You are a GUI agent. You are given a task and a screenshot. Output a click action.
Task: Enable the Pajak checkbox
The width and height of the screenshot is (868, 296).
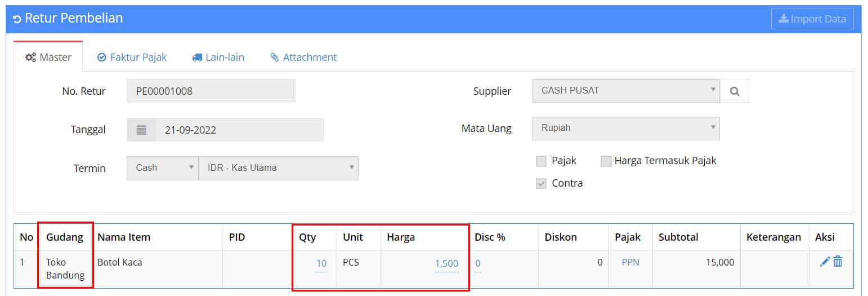(x=542, y=161)
